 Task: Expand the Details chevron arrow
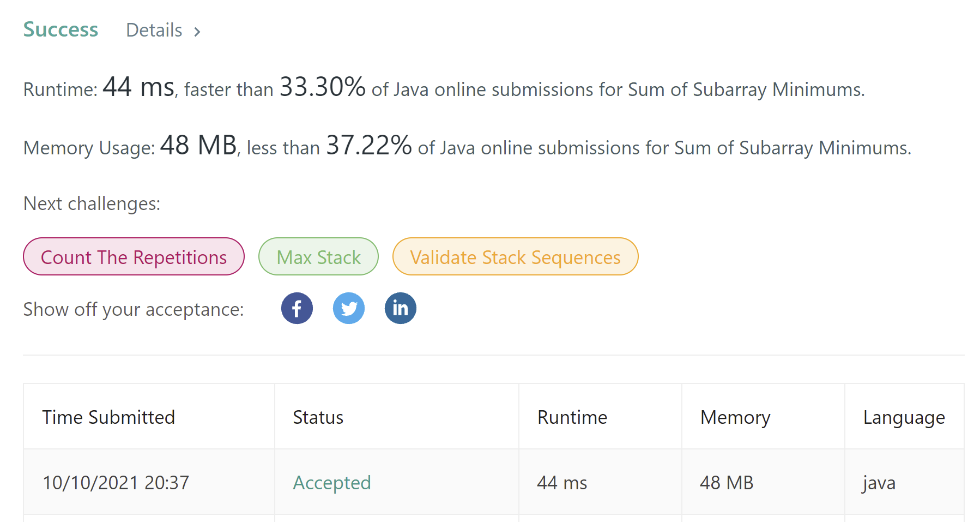(197, 32)
